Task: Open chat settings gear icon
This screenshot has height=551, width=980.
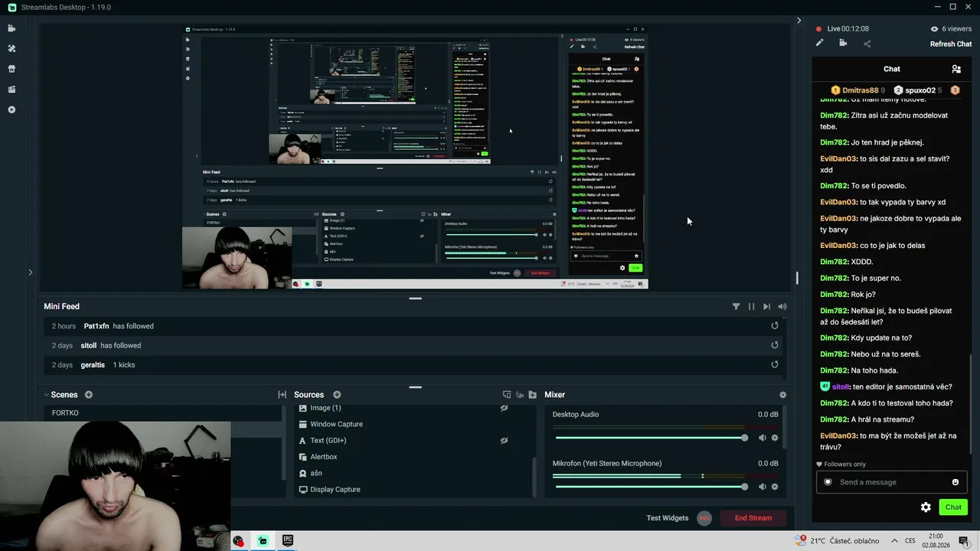Action: coord(926,507)
